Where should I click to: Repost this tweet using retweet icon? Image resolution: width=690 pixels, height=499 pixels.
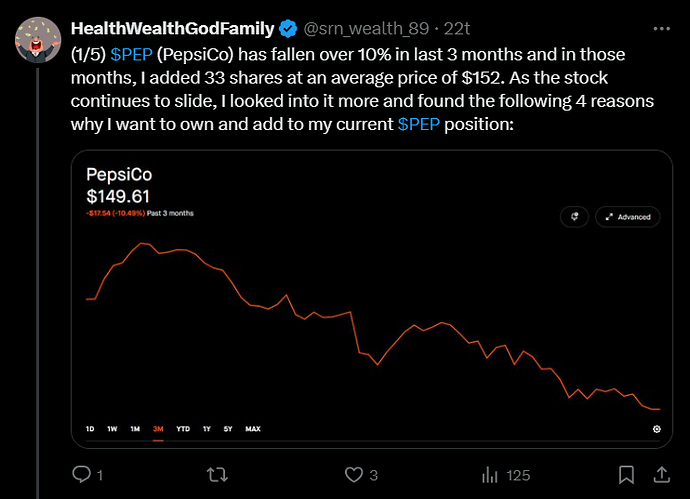[217, 474]
